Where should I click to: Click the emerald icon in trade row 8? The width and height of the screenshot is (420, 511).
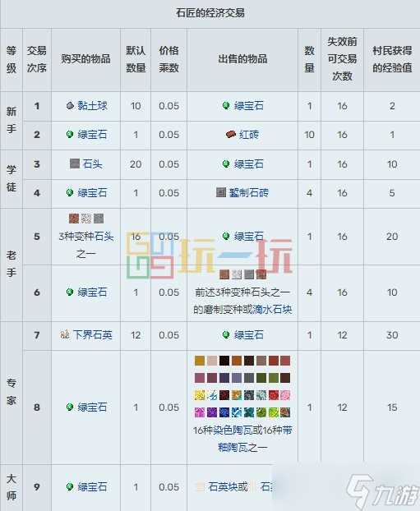coord(70,407)
